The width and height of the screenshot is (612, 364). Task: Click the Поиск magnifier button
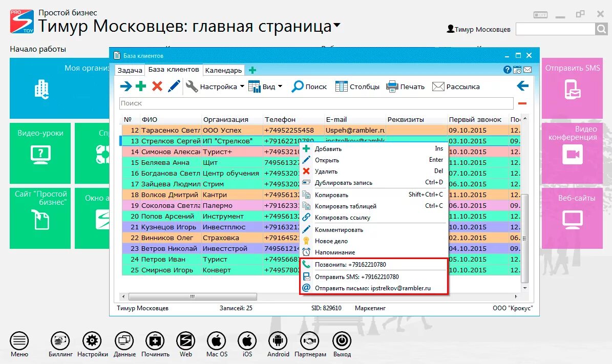tap(309, 87)
